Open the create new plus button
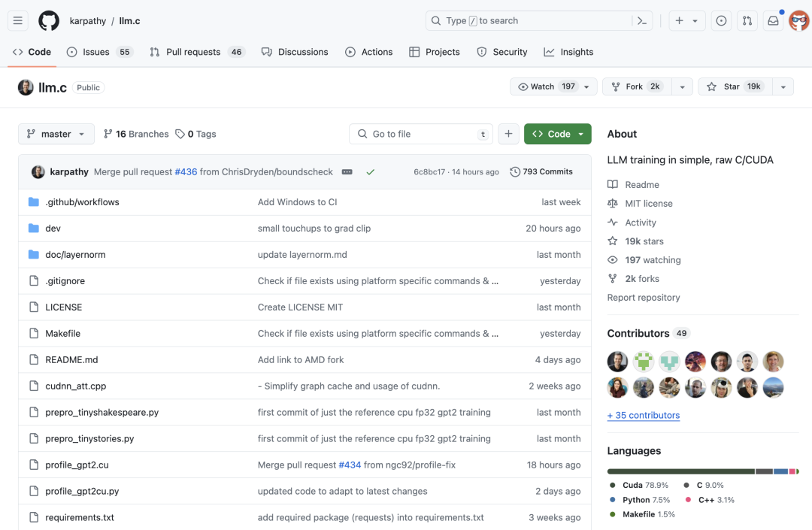812x530 pixels. point(680,21)
